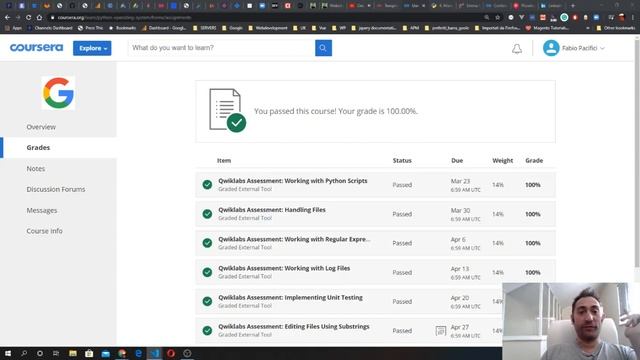Open the Overview section
640x360 pixels.
[x=41, y=127]
